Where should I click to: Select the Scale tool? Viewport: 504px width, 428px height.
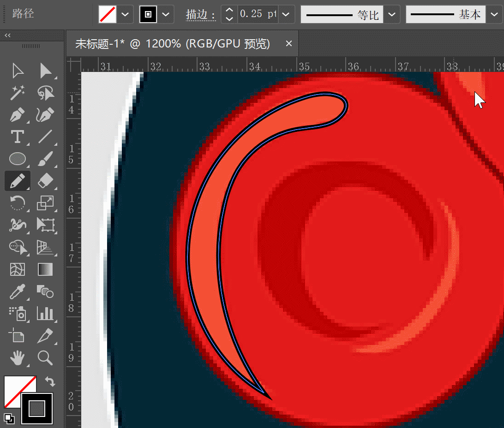[45, 203]
